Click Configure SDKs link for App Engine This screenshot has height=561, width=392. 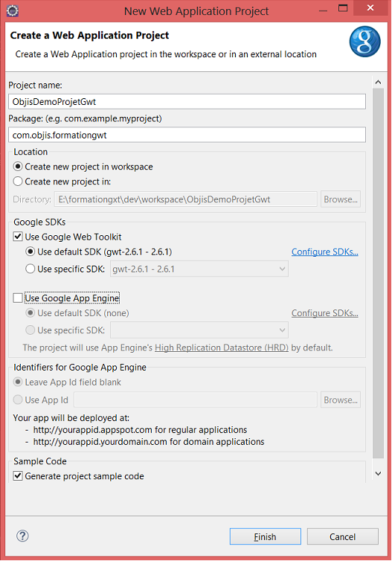pos(325,313)
